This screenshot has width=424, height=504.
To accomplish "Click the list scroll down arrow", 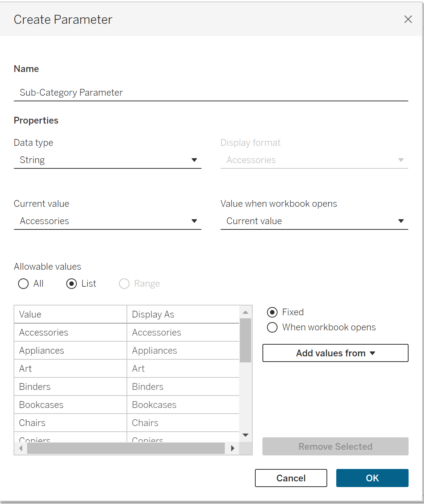I will tap(246, 435).
